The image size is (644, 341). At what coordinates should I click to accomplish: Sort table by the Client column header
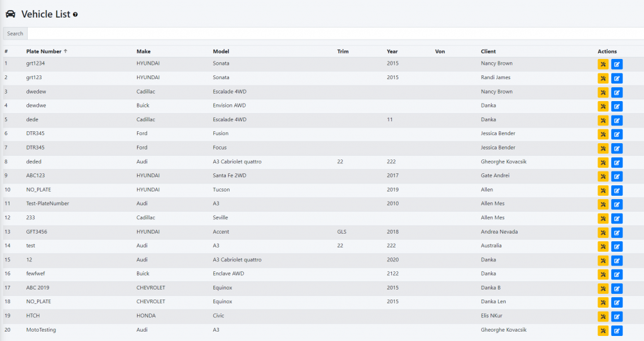(x=488, y=51)
